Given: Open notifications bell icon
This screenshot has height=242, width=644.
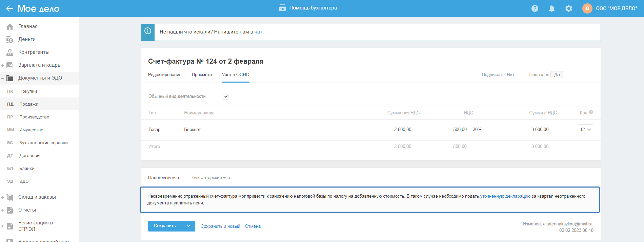Looking at the screenshot, I should pos(552,8).
